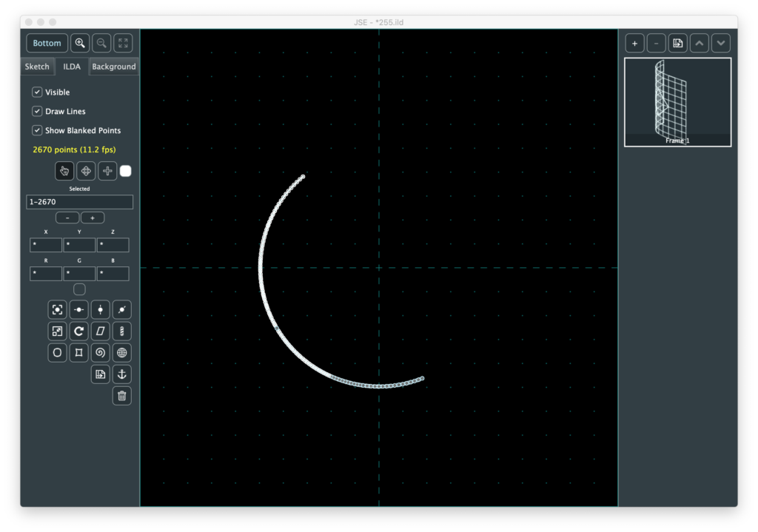Move frame up with chevron button
This screenshot has width=758, height=532.
[700, 43]
